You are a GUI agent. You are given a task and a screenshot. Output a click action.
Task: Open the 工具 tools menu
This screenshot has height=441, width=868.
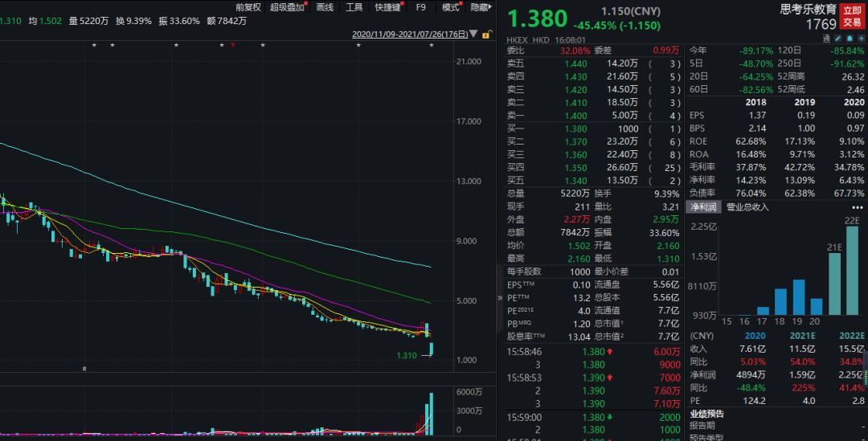354,7
